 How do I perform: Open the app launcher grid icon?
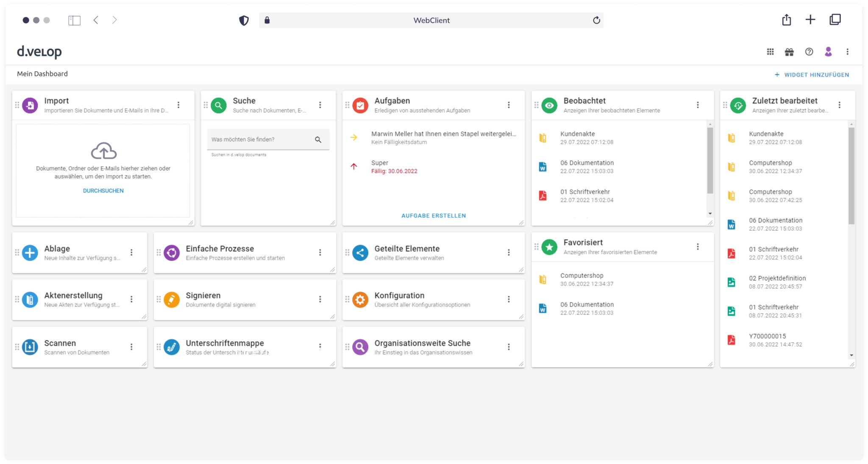pos(770,52)
